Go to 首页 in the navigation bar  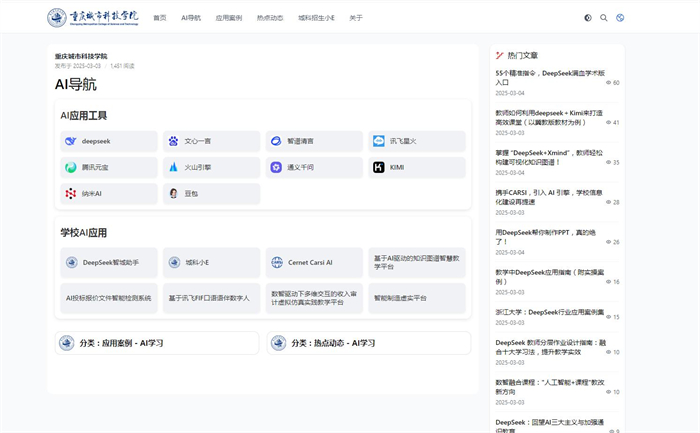pyautogui.click(x=160, y=18)
